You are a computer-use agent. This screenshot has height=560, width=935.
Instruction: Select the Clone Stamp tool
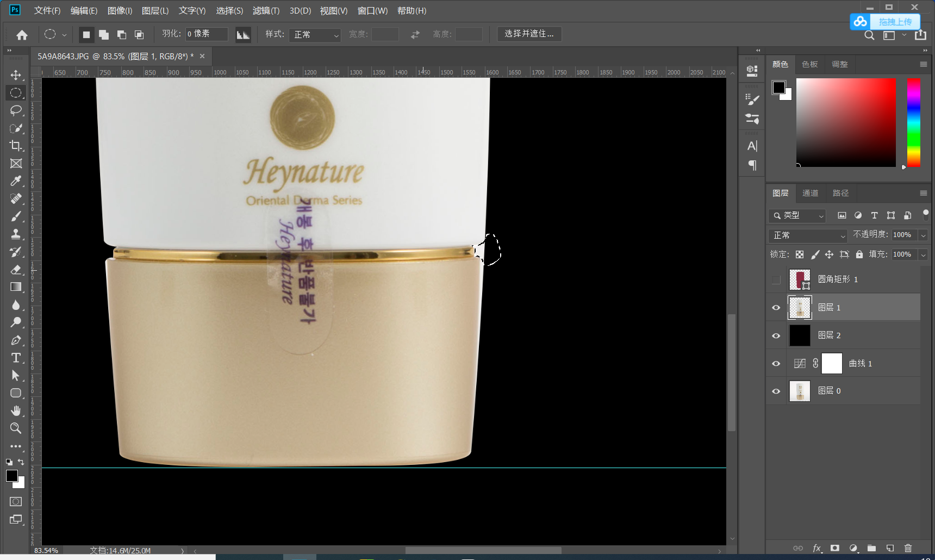click(16, 234)
